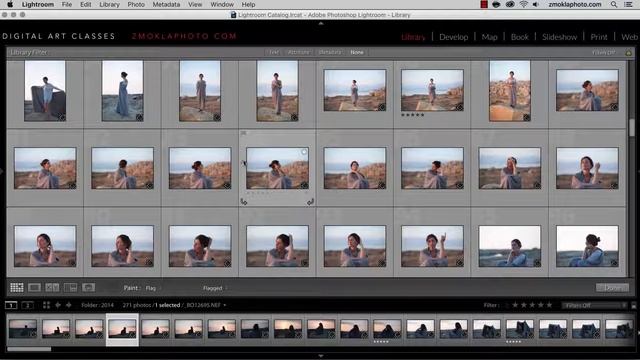Open the Wi-Fi status menu

click(523, 4)
